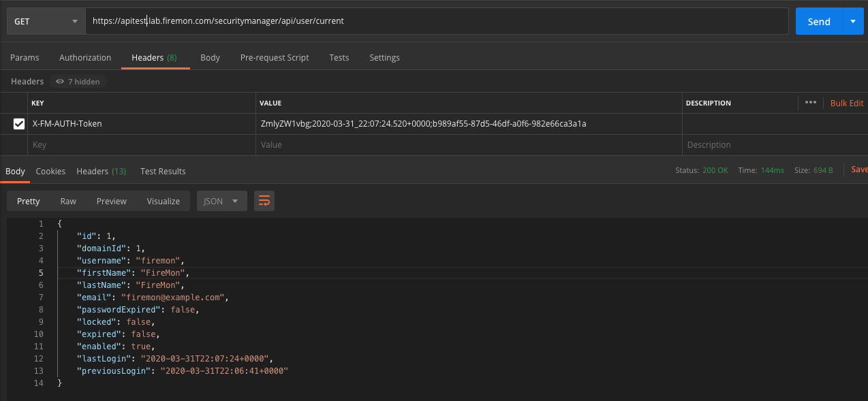This screenshot has height=401, width=868.
Task: Open the Settings tab
Action: 384,58
